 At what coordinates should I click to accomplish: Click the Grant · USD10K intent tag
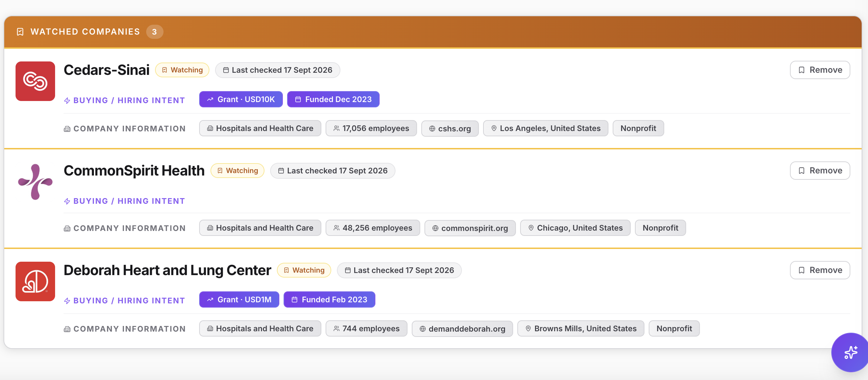click(241, 99)
